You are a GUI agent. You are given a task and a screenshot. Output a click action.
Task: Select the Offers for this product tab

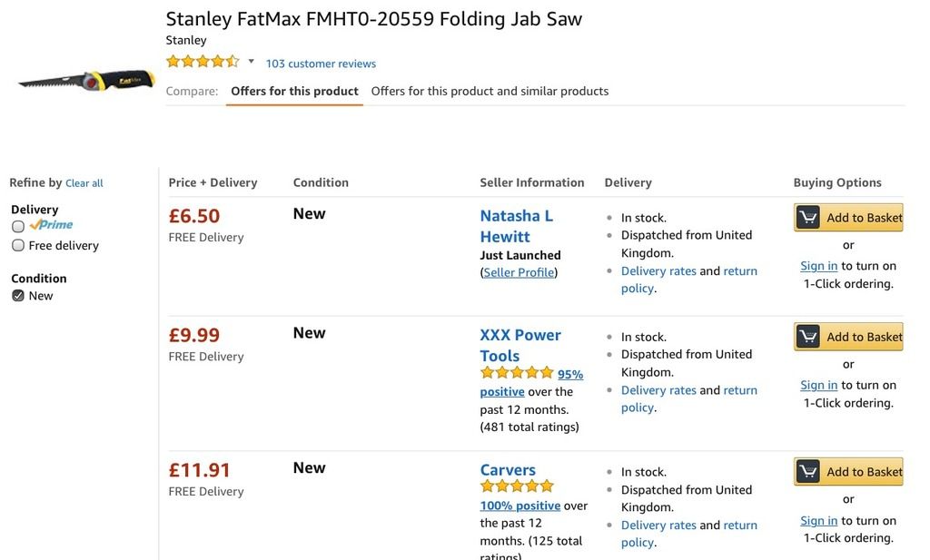pyautogui.click(x=294, y=91)
